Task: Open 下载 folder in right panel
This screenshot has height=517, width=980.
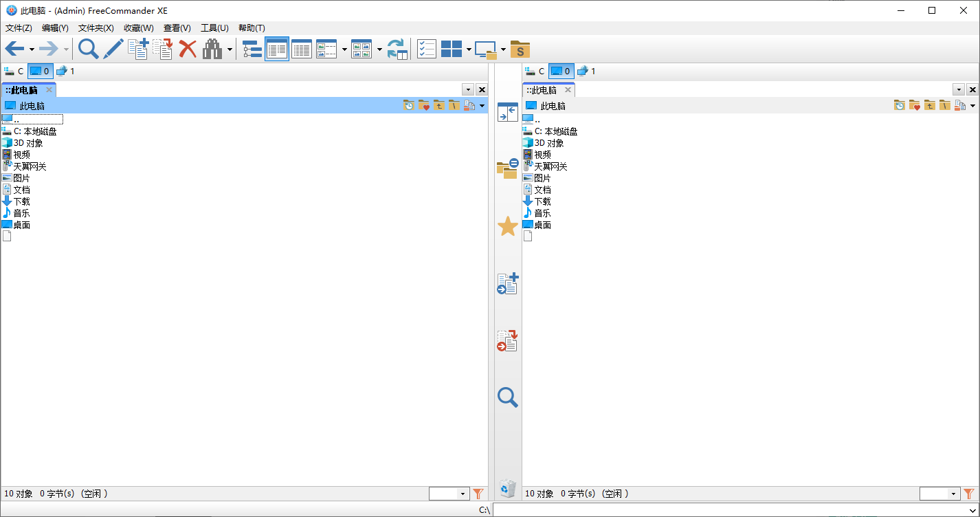Action: 542,201
